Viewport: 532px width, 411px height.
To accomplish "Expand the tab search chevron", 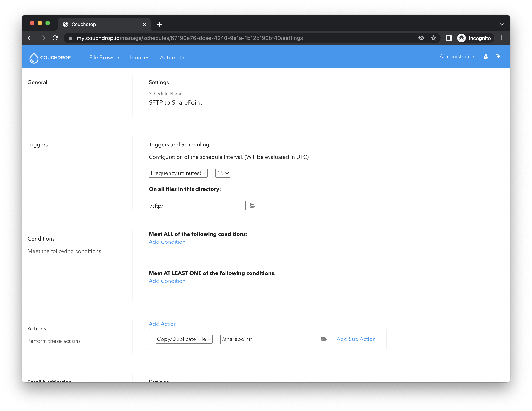I will coord(502,24).
